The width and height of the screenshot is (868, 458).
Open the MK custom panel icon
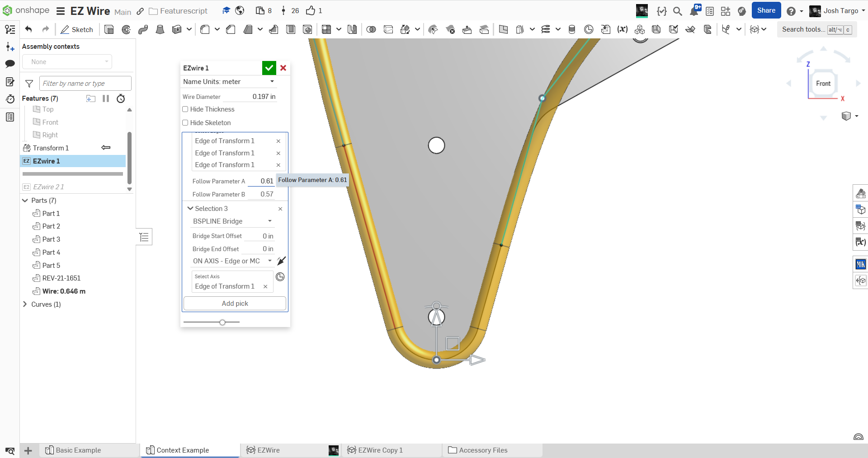pyautogui.click(x=860, y=264)
